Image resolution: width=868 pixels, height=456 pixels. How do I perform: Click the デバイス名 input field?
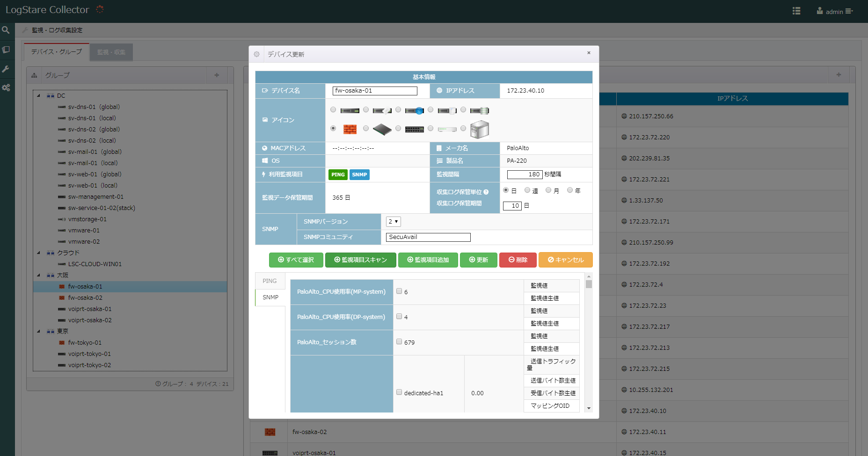click(375, 91)
